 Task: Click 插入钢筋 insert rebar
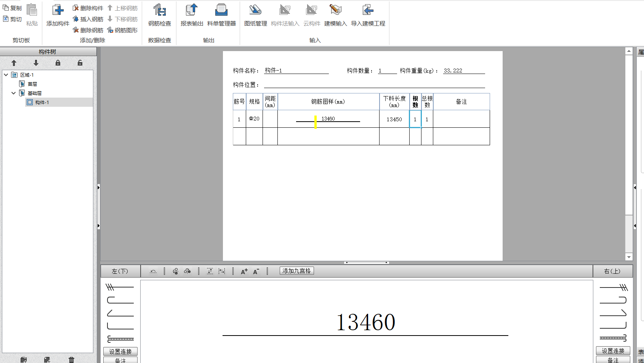(x=88, y=19)
